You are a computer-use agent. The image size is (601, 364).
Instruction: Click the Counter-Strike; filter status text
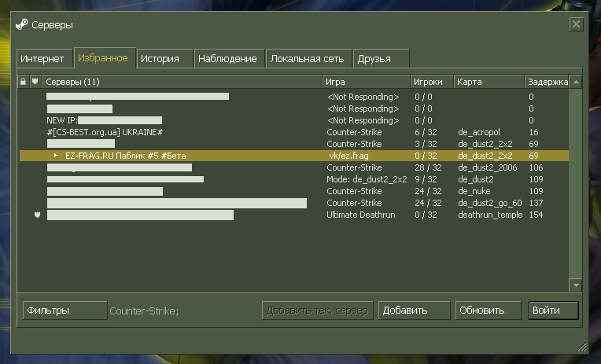(x=144, y=311)
